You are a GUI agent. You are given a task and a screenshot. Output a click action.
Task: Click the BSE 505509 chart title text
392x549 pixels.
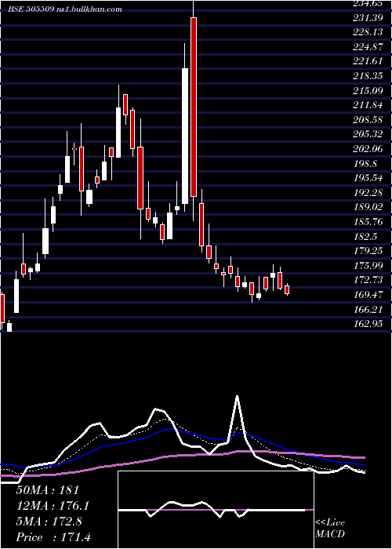click(65, 9)
